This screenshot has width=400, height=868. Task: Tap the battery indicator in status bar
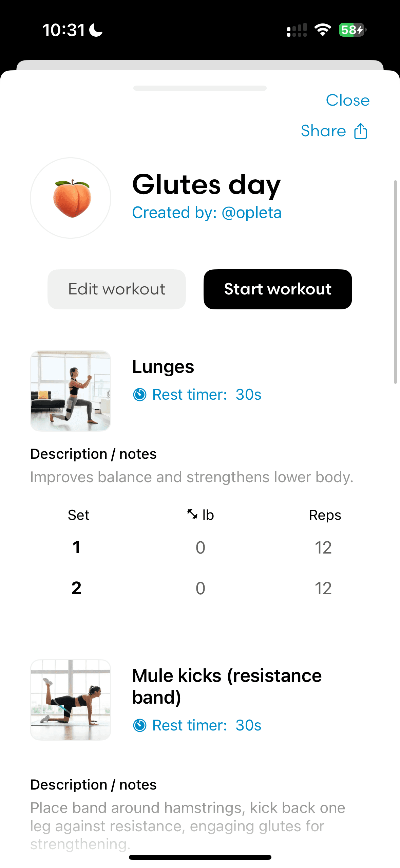(x=353, y=30)
